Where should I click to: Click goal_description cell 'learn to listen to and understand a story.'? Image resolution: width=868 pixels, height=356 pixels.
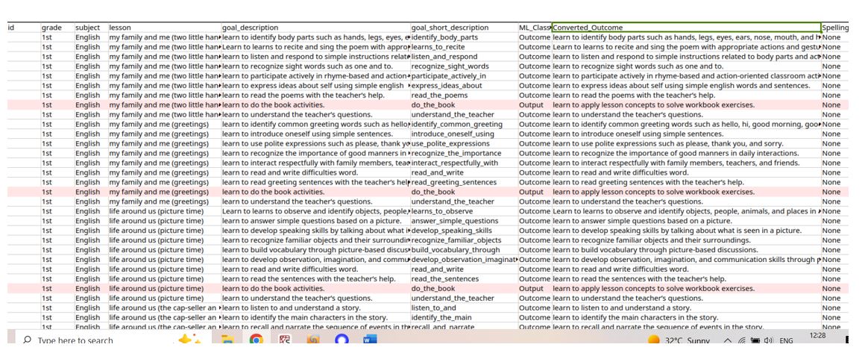[x=315, y=307]
